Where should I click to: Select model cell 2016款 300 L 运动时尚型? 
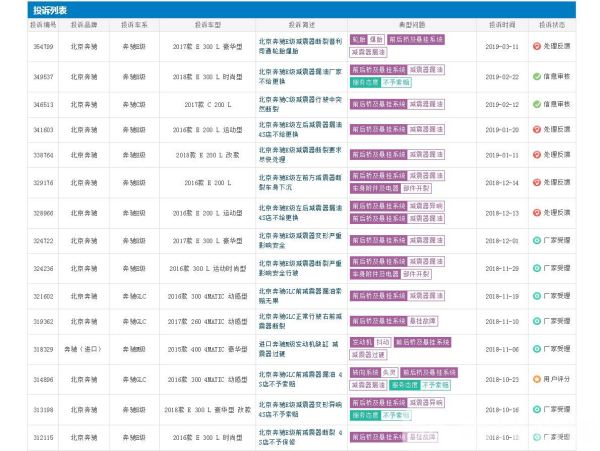pyautogui.click(x=208, y=269)
